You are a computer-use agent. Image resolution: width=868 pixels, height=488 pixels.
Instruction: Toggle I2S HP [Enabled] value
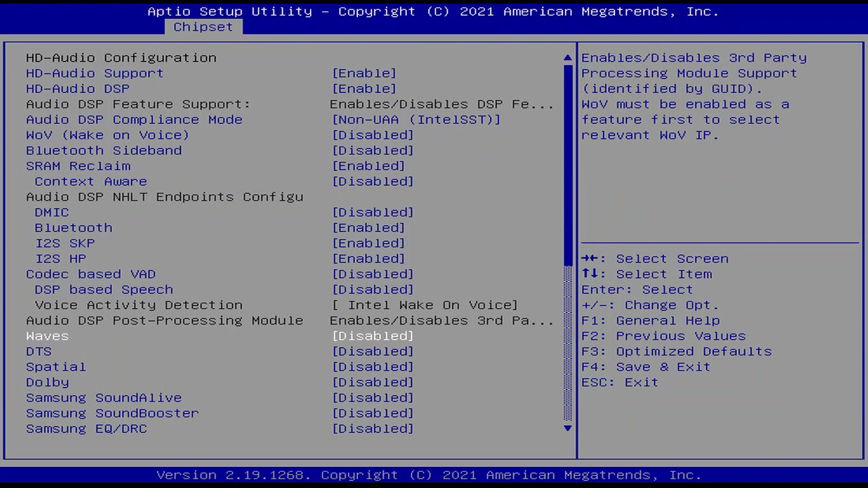368,259
